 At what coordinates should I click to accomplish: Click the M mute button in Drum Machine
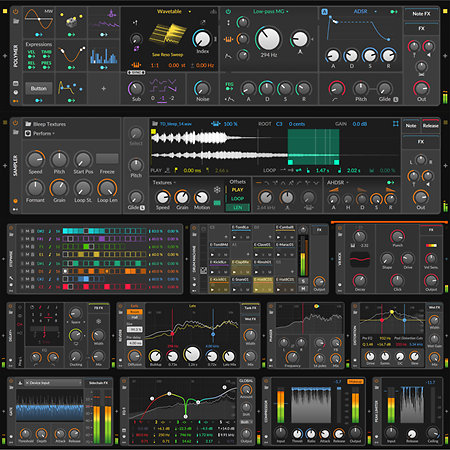(x=303, y=288)
